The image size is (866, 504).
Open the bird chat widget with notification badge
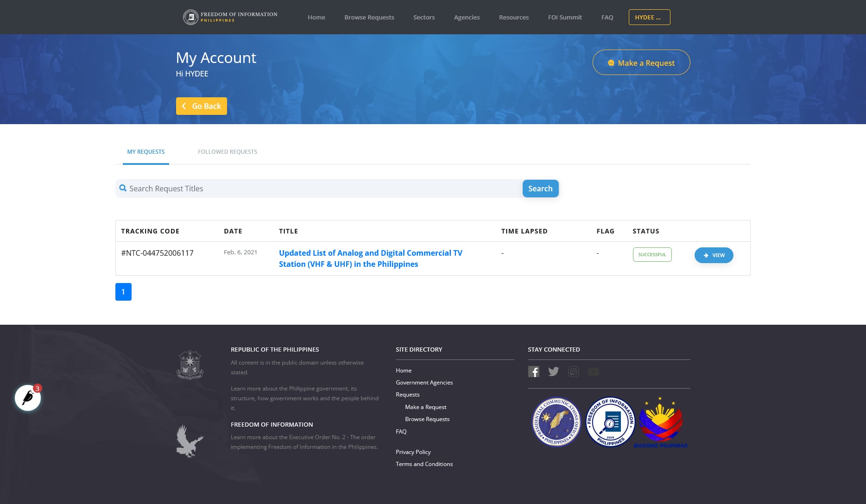pyautogui.click(x=28, y=397)
